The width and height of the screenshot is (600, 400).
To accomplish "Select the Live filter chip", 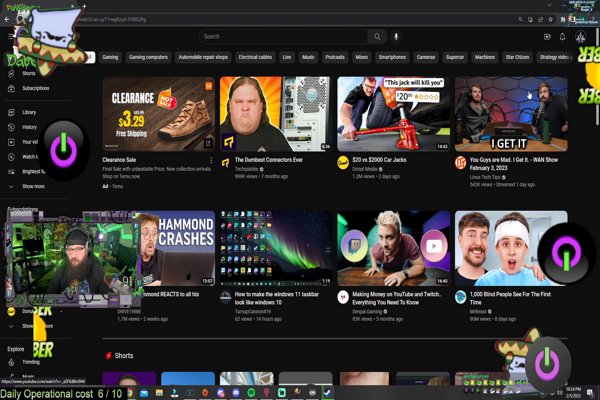I will click(x=287, y=57).
